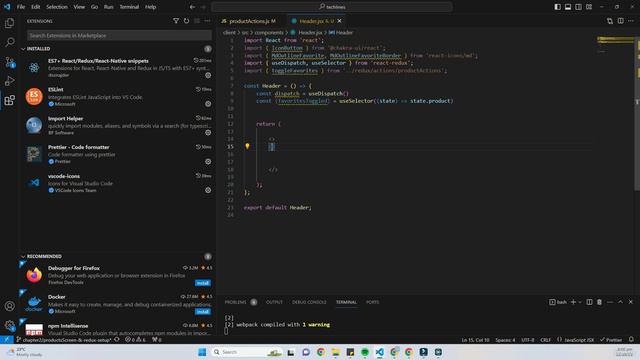Image resolution: width=640 pixels, height=360 pixels.
Task: Toggle bottom panel visibility
Action: [x=568, y=7]
